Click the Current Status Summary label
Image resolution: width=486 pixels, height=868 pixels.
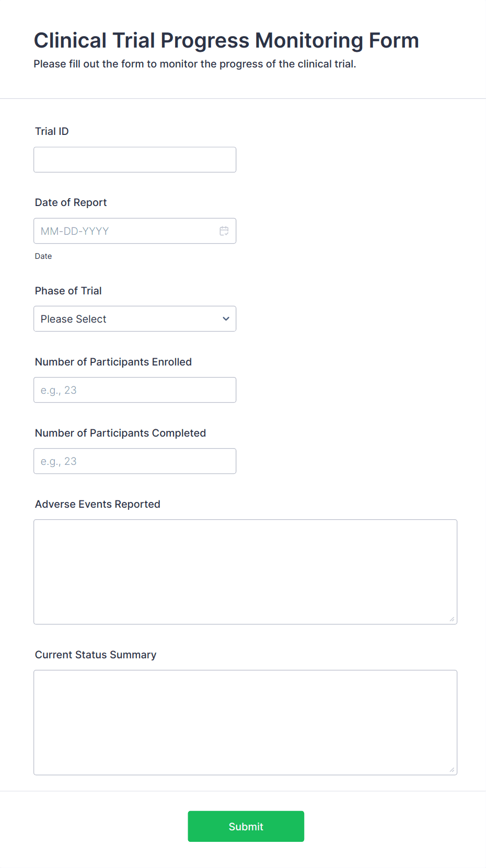pos(96,655)
